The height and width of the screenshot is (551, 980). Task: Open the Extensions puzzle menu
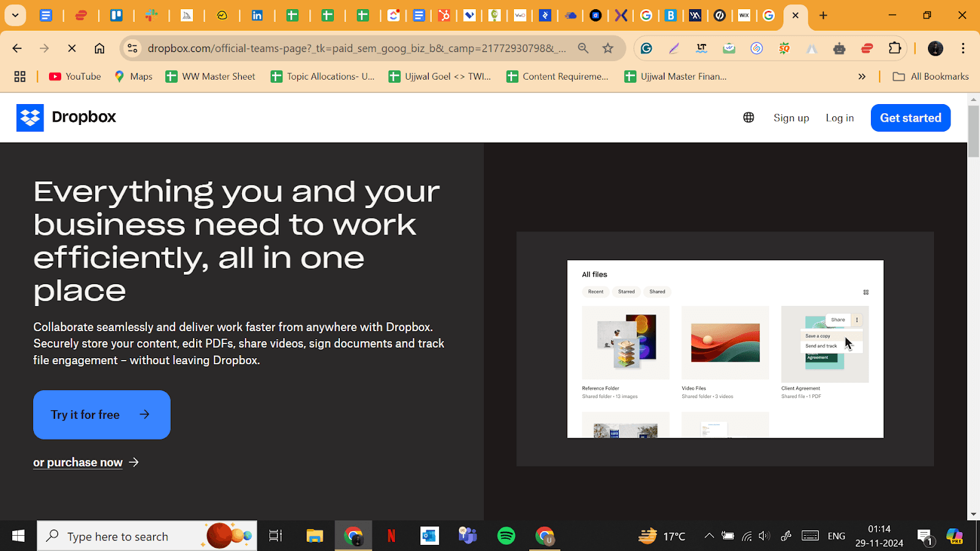point(895,48)
